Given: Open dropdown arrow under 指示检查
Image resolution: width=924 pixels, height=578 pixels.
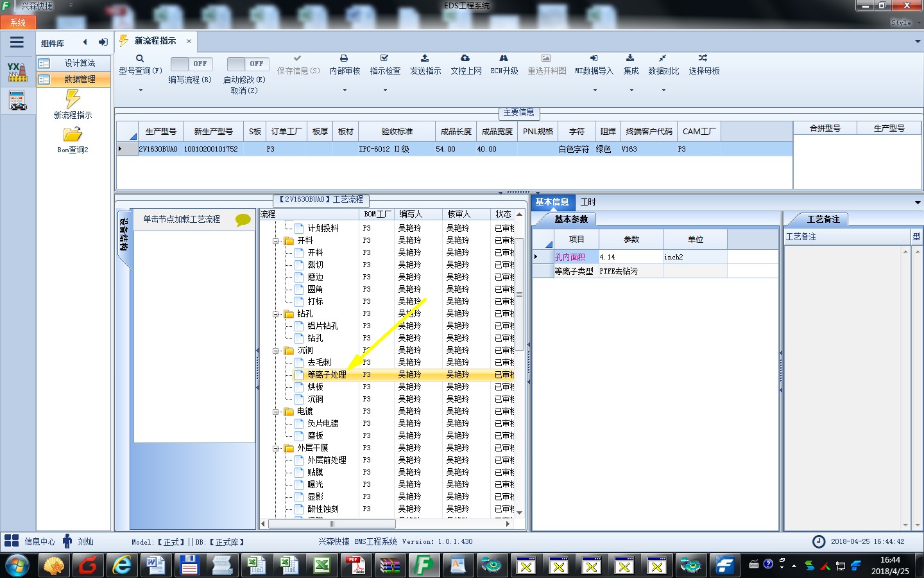Looking at the screenshot, I should coord(385,91).
